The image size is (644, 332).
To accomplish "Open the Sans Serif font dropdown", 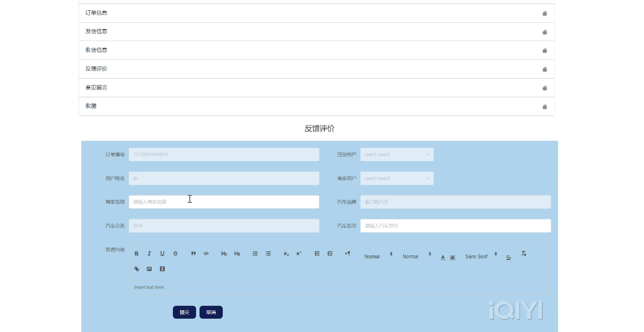I will 481,256.
